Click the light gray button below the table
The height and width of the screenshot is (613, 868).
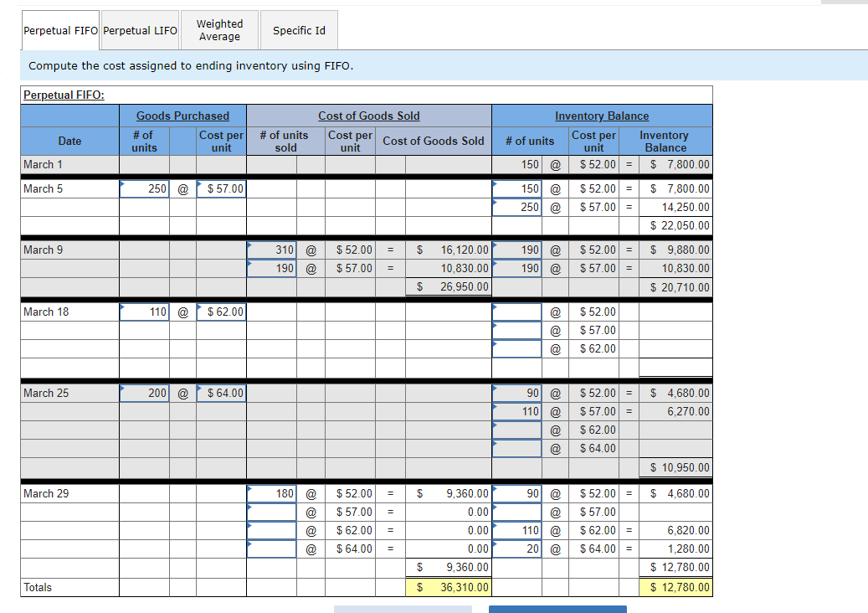pyautogui.click(x=402, y=610)
